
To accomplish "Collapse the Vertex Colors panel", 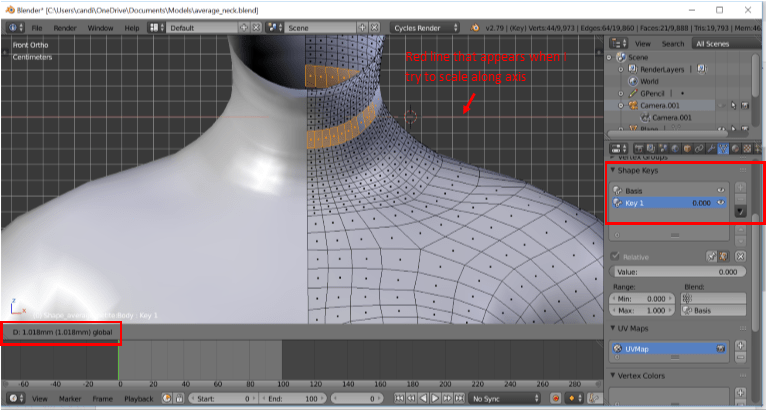I will click(613, 375).
